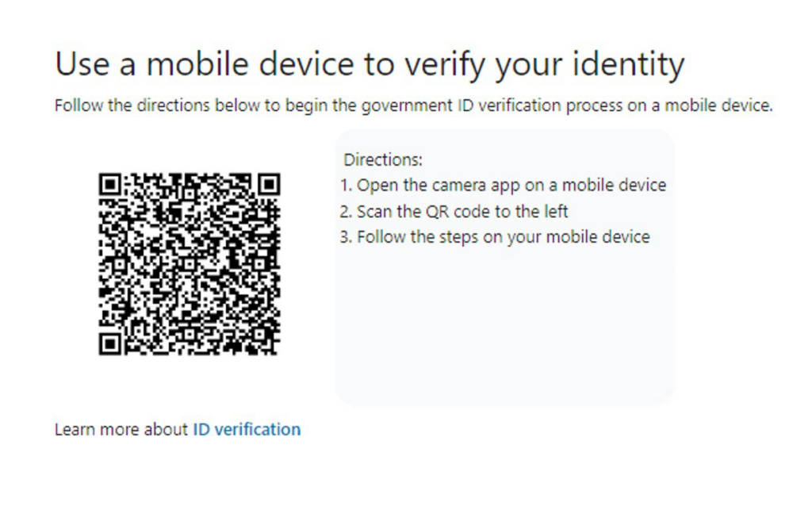812x521 pixels.
Task: Click the word 'verification' in the blue link
Action: pyautogui.click(x=258, y=429)
